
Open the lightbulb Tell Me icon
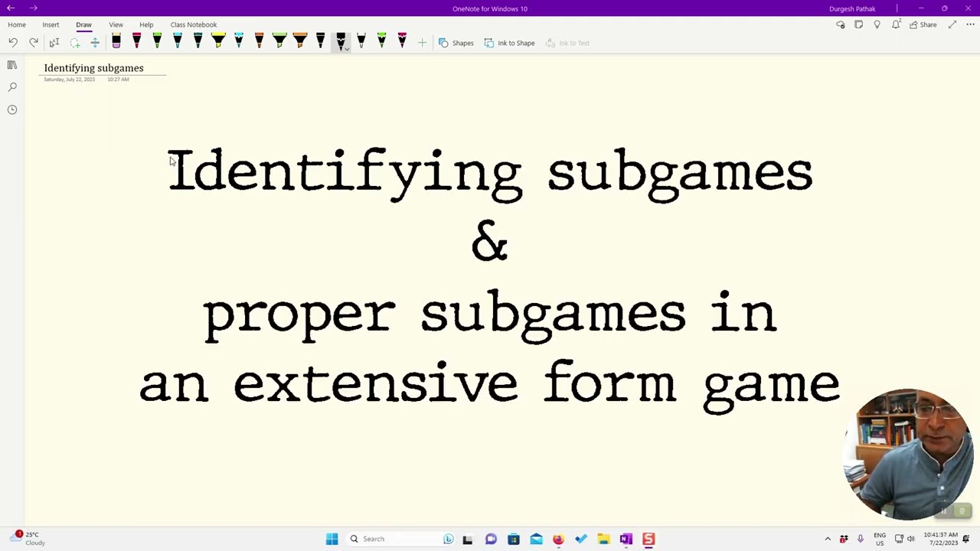pos(877,24)
